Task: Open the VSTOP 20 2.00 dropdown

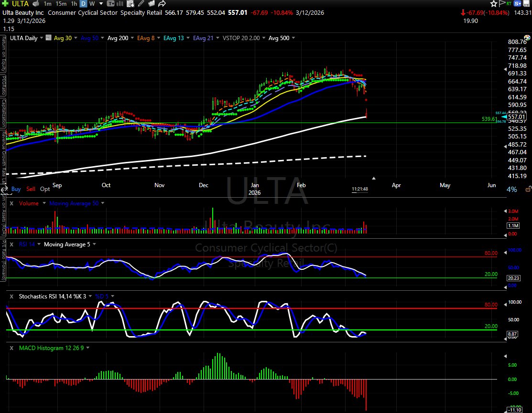Action: click(x=263, y=38)
